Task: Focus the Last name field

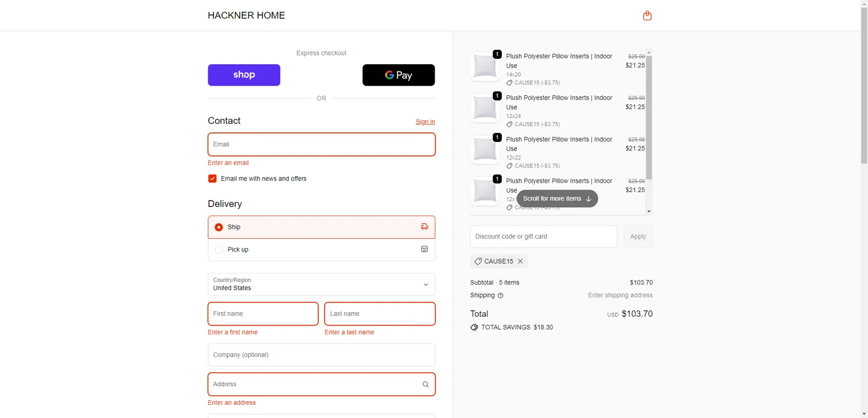Action: [380, 314]
